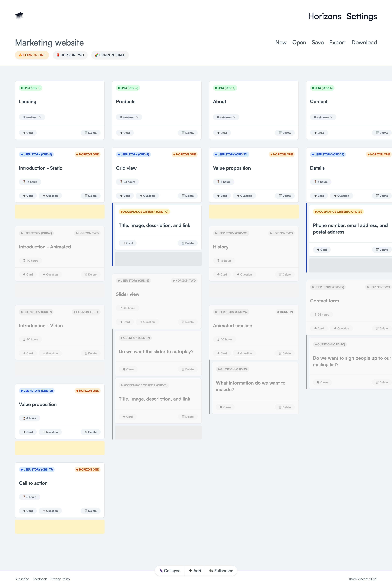Click the yellow drop zone under Introduction - Static
This screenshot has height=587, width=392.
pyautogui.click(x=60, y=211)
